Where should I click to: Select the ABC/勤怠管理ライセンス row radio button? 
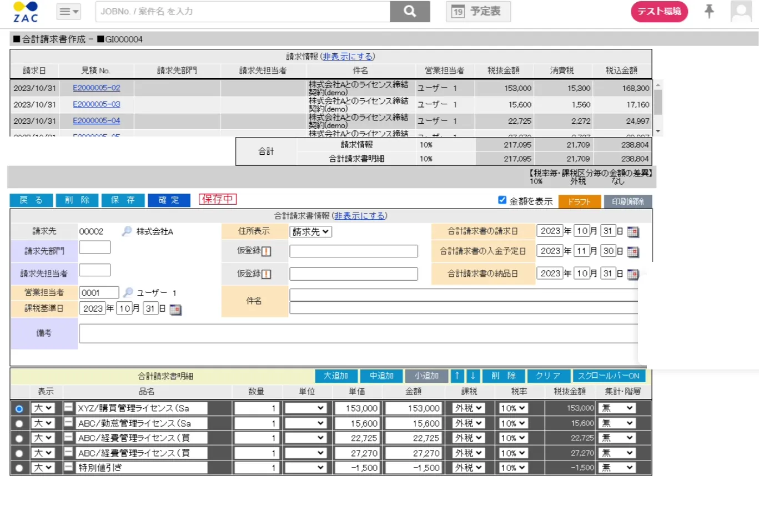tap(19, 424)
